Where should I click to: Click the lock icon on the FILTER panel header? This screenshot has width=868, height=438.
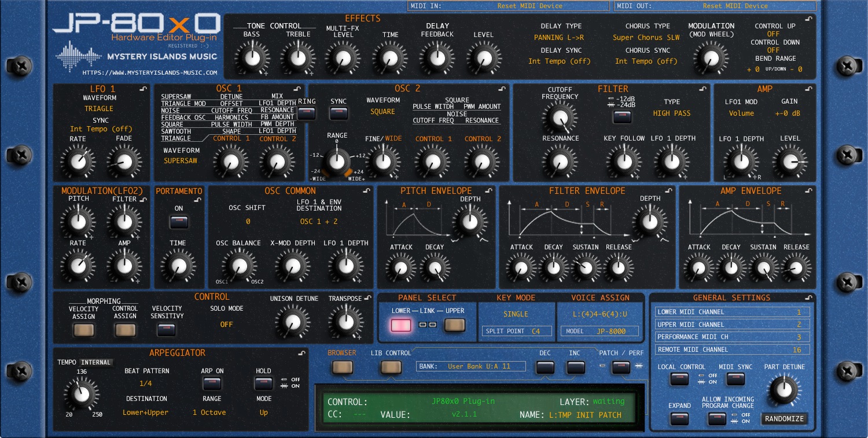coord(702,89)
